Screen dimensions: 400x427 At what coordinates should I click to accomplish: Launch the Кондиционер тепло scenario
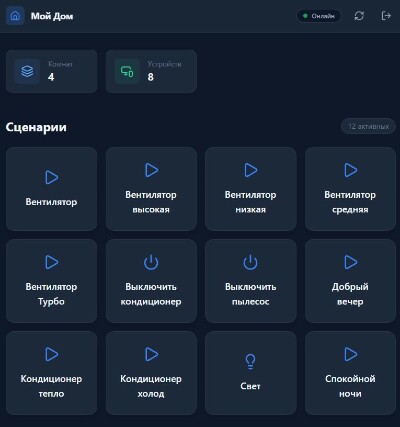(x=52, y=373)
